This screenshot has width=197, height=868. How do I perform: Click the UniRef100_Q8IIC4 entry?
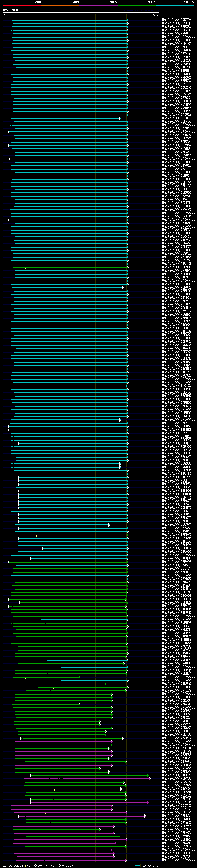click(x=177, y=568)
